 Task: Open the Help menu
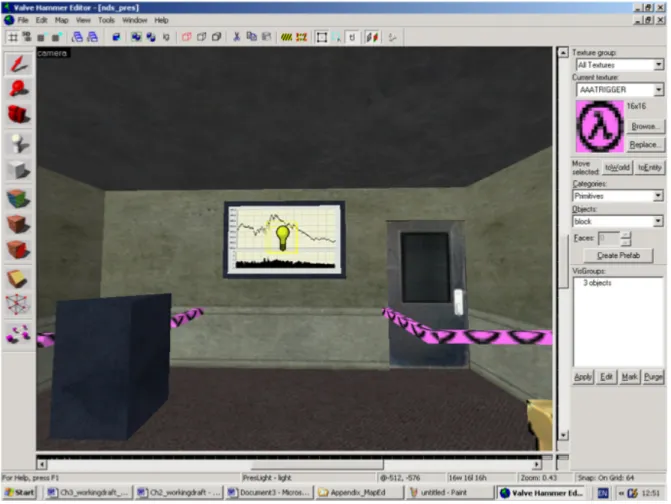161,20
